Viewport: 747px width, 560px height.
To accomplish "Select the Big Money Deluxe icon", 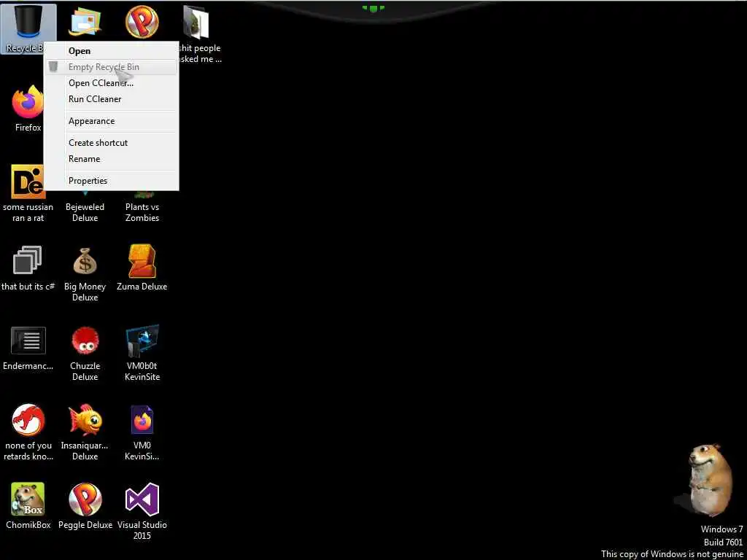I will [85, 262].
